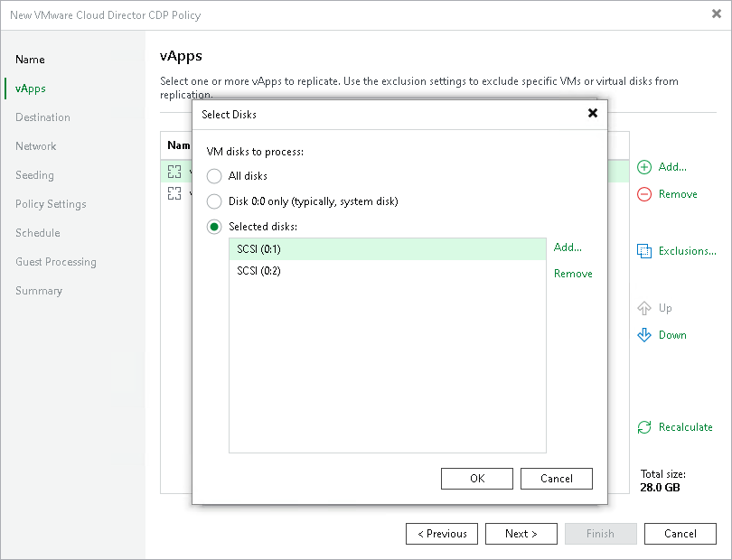Click the Remove label in vApps panel
This screenshot has width=732, height=560.
678,194
